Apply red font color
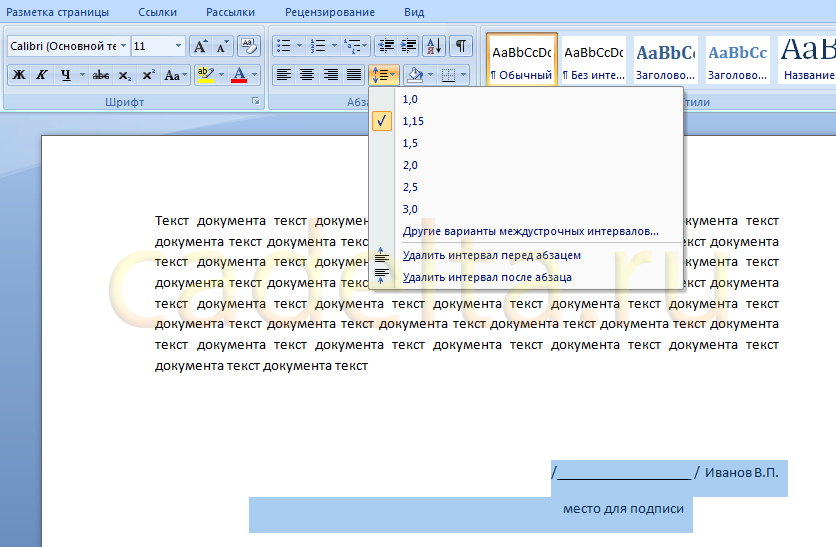836x547 pixels. click(239, 75)
